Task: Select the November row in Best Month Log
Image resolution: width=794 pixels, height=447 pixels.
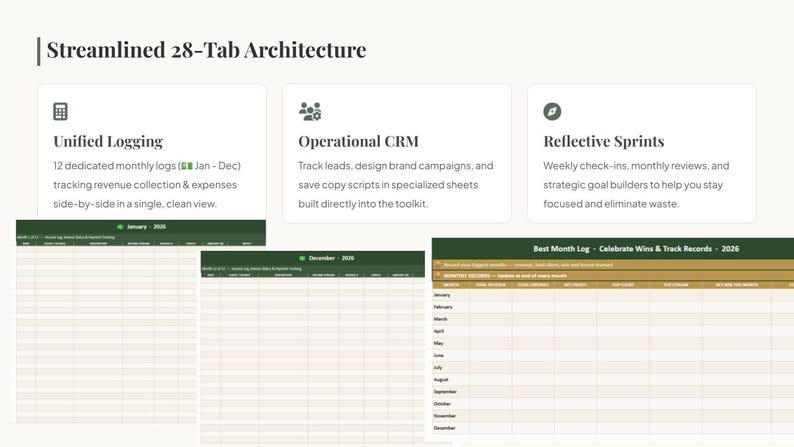Action: tap(613, 416)
